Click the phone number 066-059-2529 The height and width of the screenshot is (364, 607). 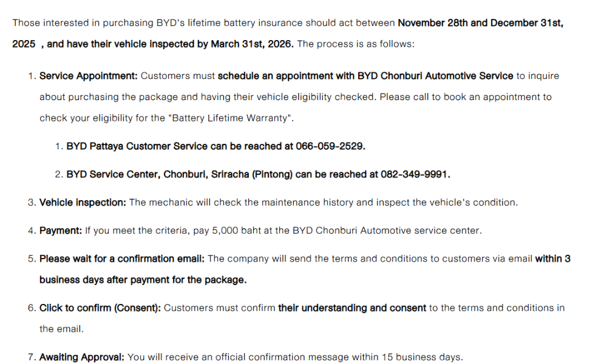(330, 146)
